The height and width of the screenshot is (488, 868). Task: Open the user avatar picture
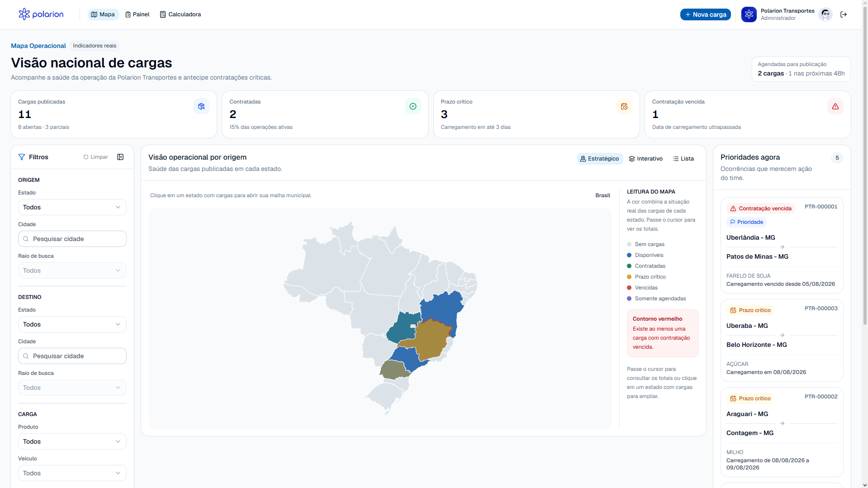825,14
